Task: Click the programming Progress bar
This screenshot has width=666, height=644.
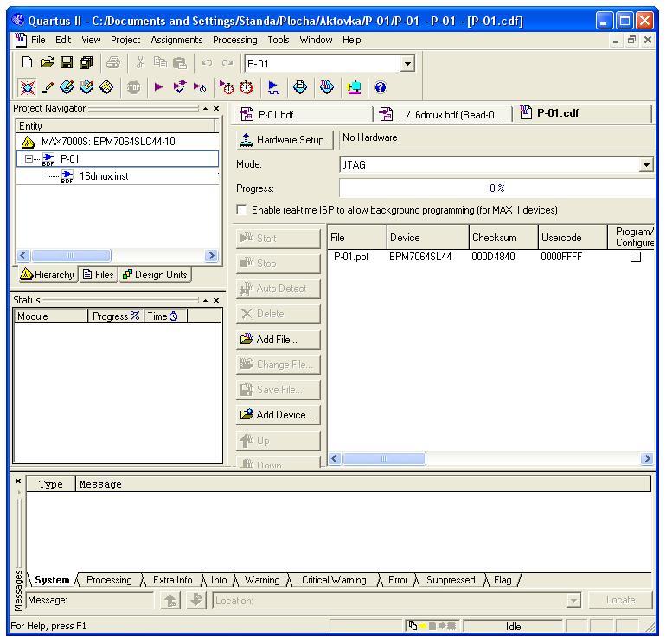Action: [x=496, y=188]
